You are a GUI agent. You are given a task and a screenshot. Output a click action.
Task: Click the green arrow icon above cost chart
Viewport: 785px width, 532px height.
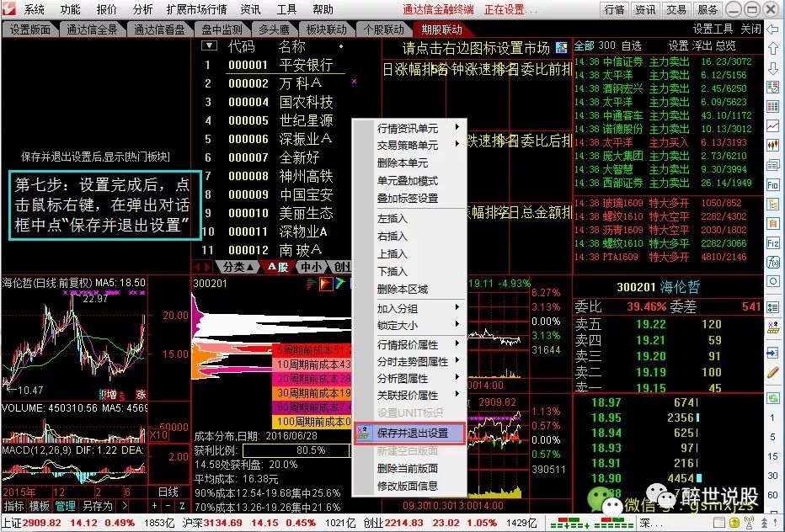[340, 284]
